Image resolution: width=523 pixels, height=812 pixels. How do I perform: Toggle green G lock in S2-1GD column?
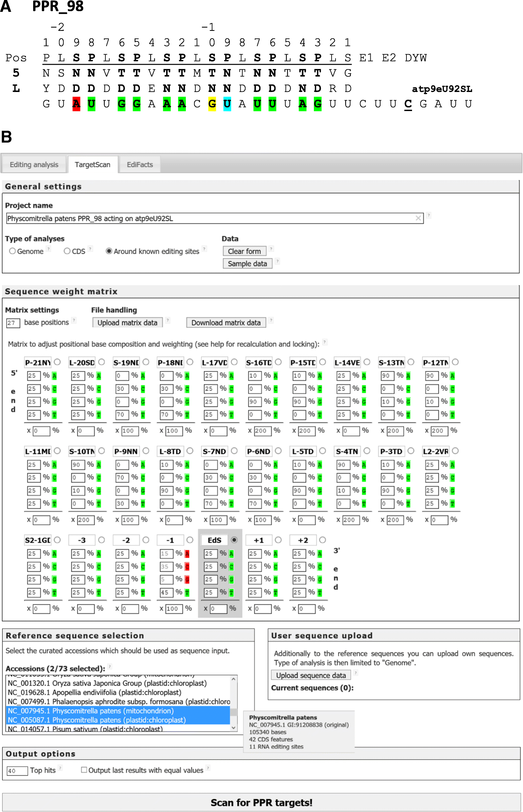click(x=54, y=580)
